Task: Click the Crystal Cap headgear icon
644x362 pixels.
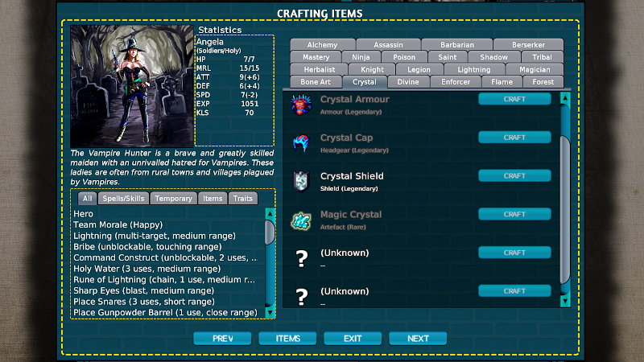Action: [x=302, y=143]
